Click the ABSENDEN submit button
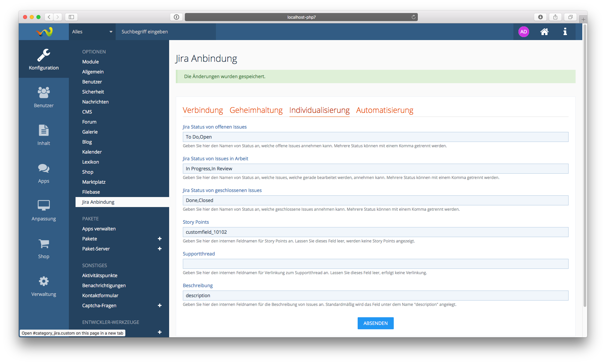606x364 pixels. coord(375,323)
